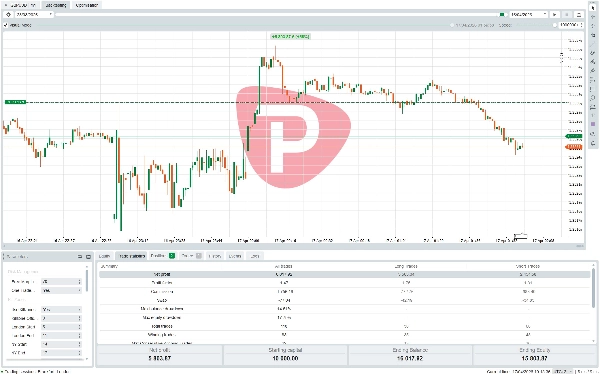Click the stop button next to pause
The image size is (600, 374).
coord(579,15)
